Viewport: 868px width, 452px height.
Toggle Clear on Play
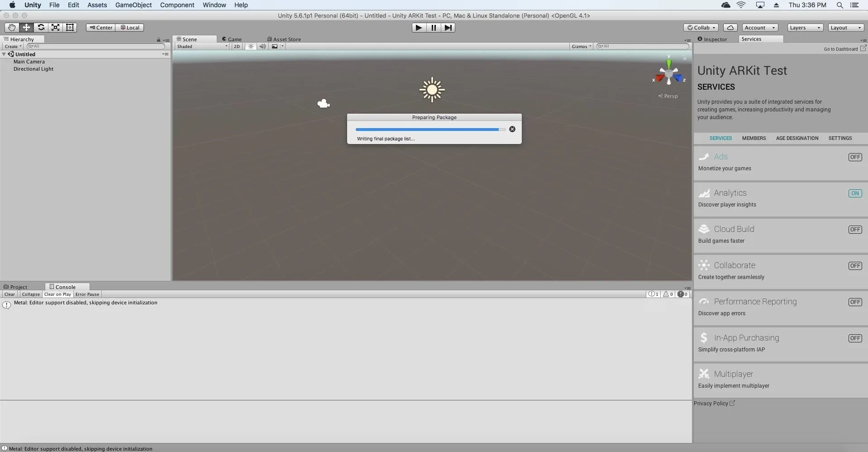click(x=57, y=294)
